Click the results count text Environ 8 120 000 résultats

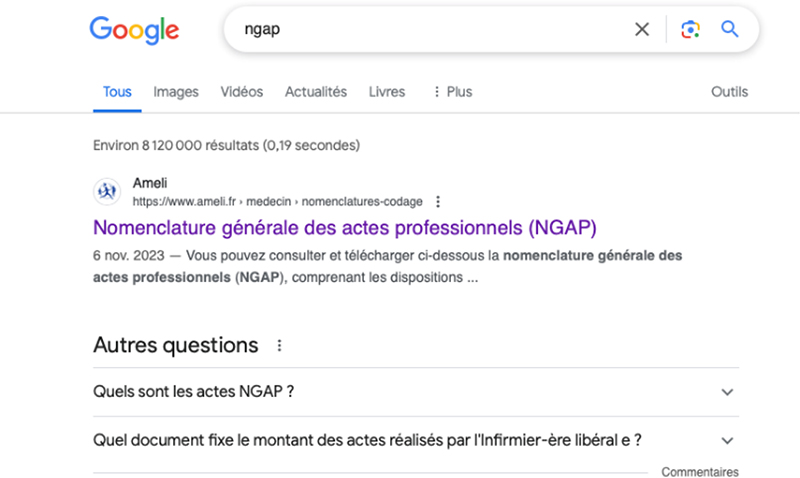click(227, 145)
